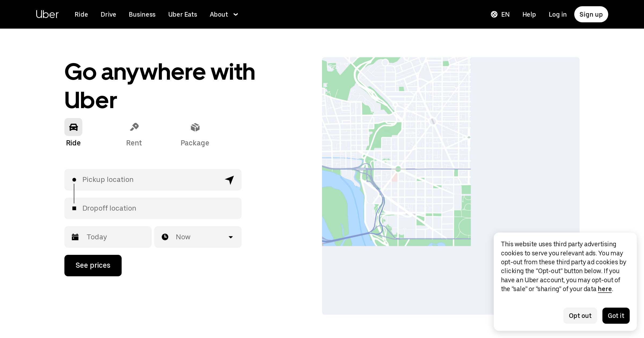Focus the Dropoff location field
Viewport: 644px width, 338px height.
click(x=153, y=208)
